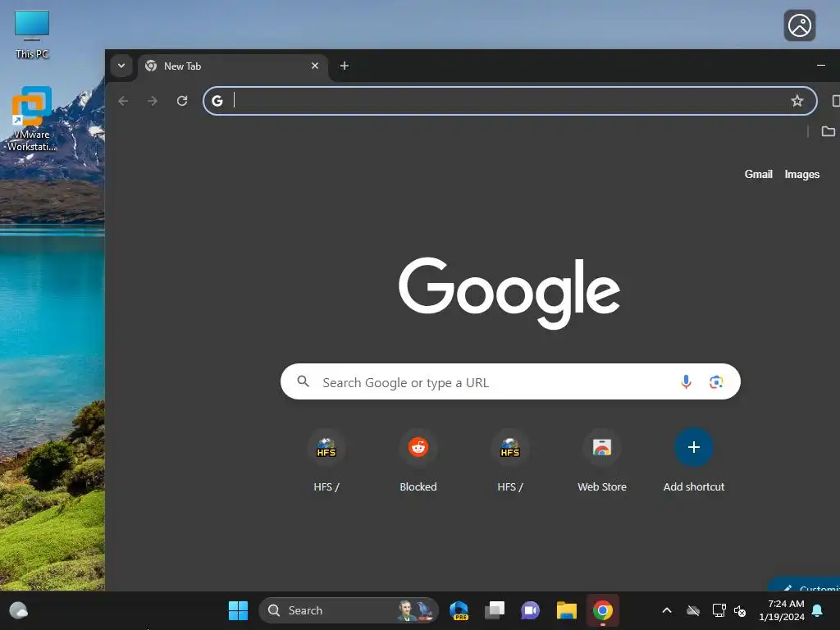The height and width of the screenshot is (630, 840).
Task: Open the Gmail link
Action: (759, 174)
